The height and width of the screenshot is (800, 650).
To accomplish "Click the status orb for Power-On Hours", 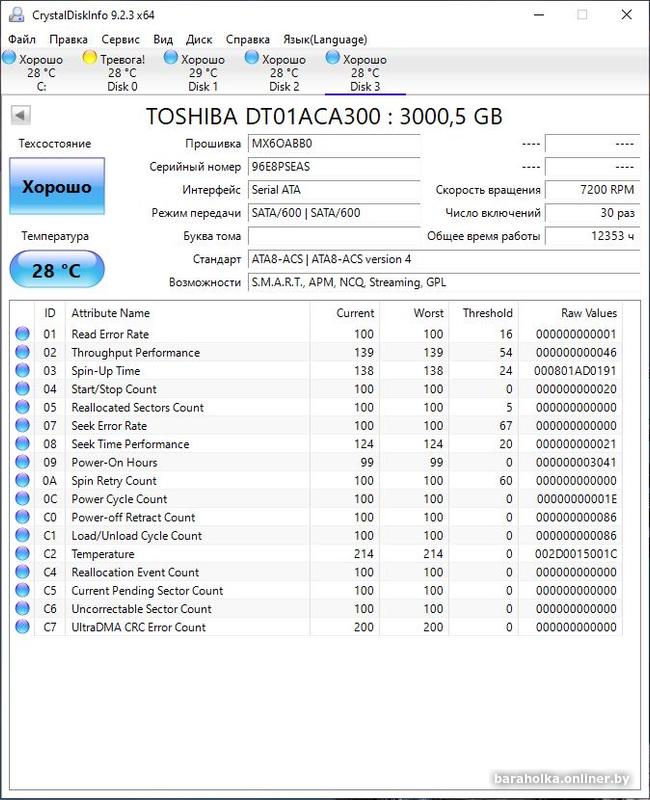I will click(x=22, y=463).
